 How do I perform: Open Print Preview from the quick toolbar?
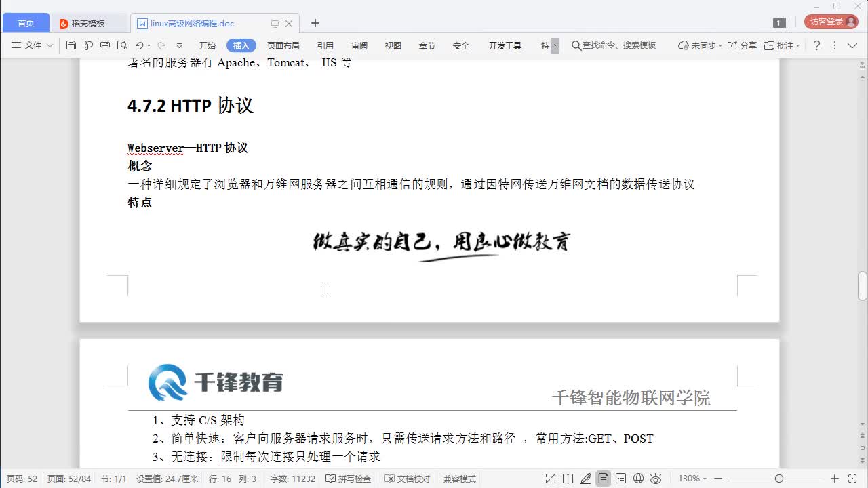point(122,45)
